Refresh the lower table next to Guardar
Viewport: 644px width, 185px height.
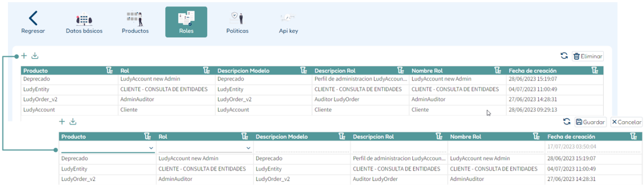click(x=567, y=122)
